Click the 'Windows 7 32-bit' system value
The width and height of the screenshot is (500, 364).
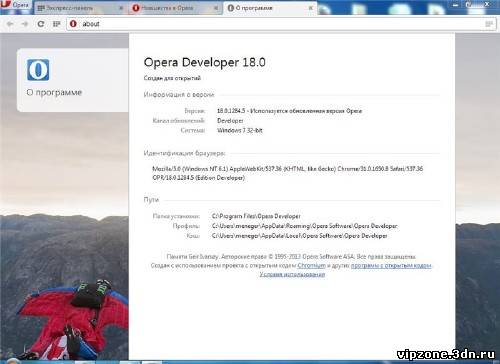(x=240, y=130)
